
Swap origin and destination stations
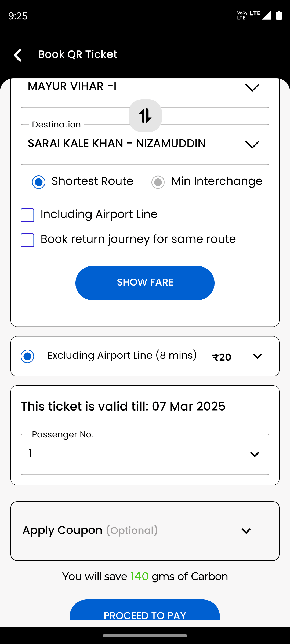point(145,116)
